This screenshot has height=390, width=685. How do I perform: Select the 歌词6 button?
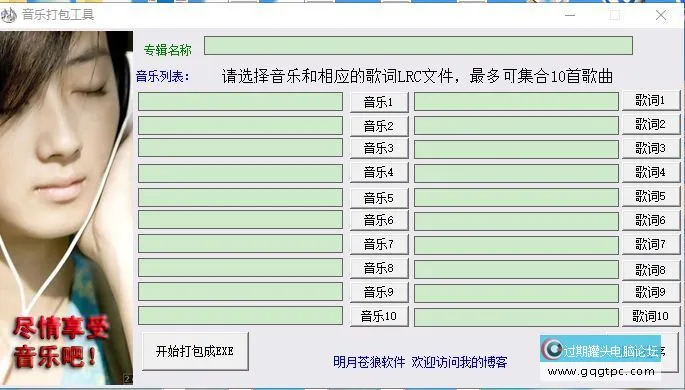tap(651, 220)
